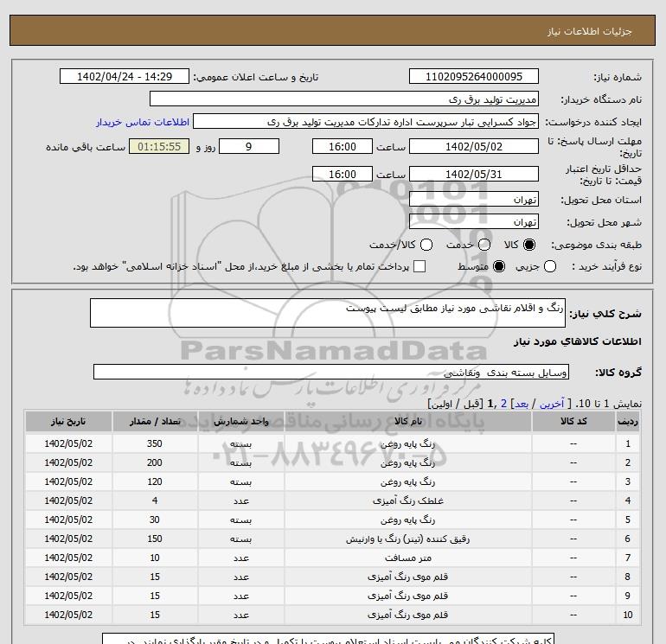Select the کالا/خدمت radio button
Viewport: 666px width, 644px height.
click(426, 245)
